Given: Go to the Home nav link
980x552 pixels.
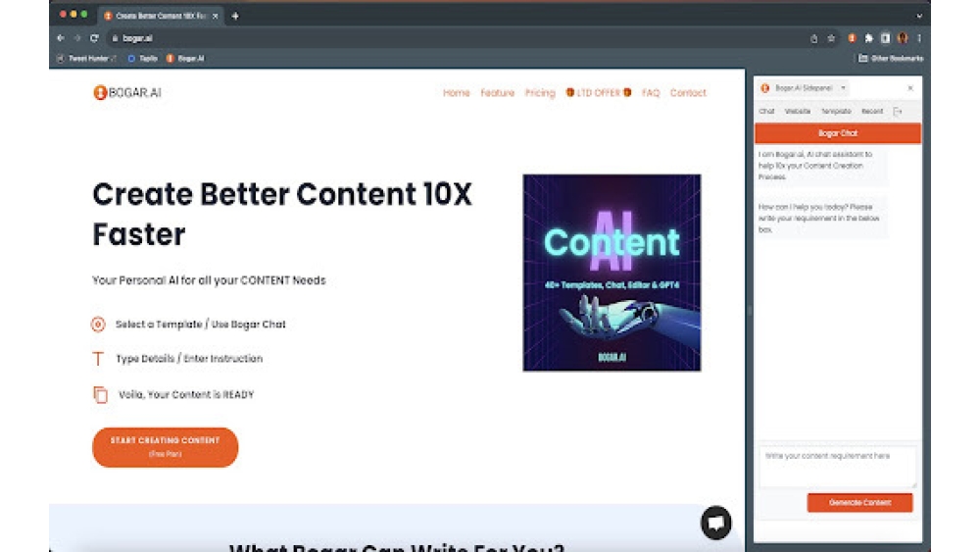Looking at the screenshot, I should (457, 92).
